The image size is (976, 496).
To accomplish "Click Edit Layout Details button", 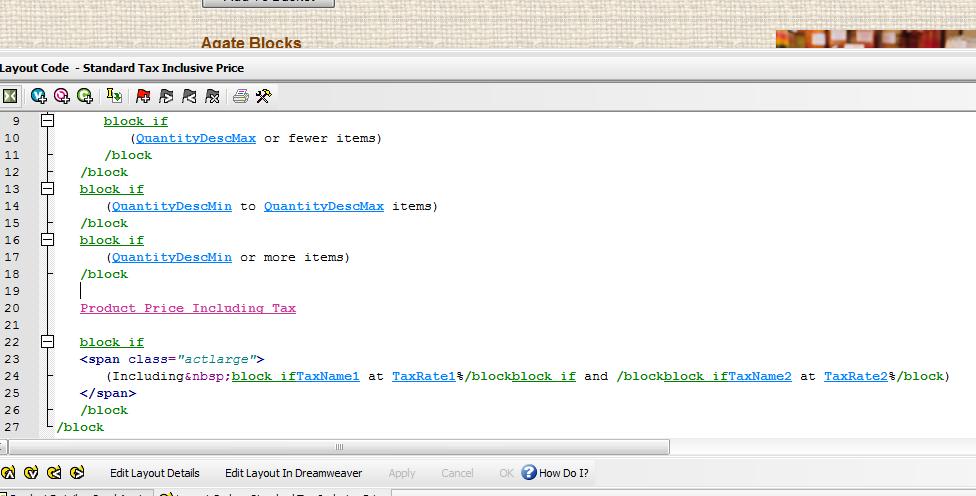I will (154, 473).
